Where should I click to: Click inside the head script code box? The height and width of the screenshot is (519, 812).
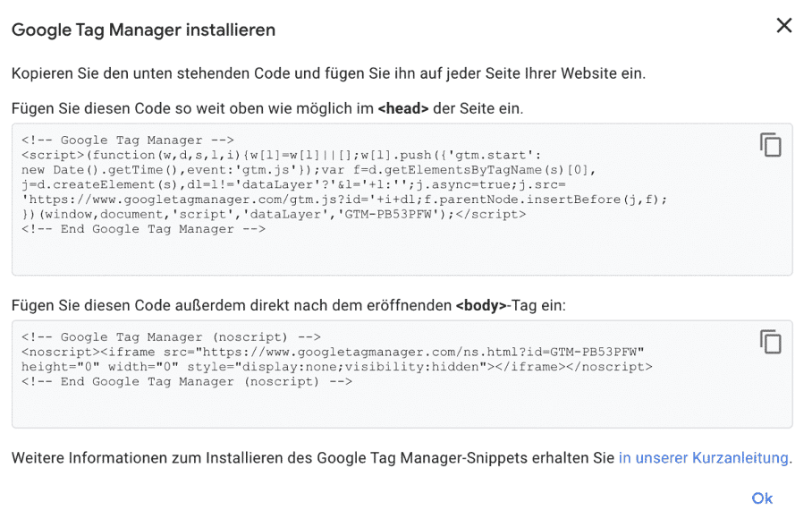click(402, 200)
